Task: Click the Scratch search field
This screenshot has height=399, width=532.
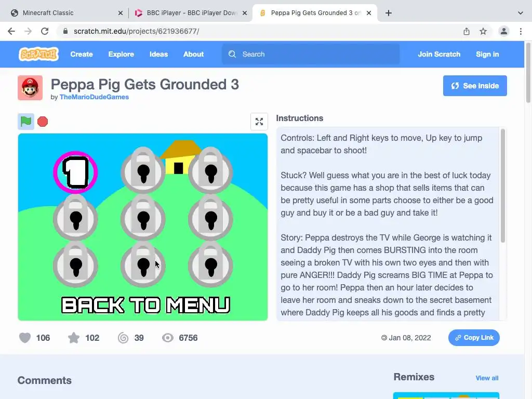Action: tap(311, 54)
